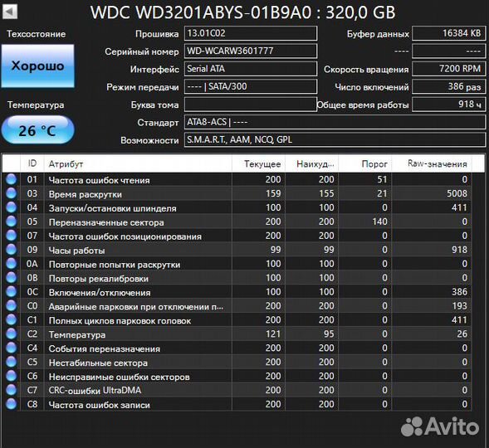The image size is (489, 448).
Task: Click raw value 5008 in Время раскрутки row
Action: click(x=457, y=193)
